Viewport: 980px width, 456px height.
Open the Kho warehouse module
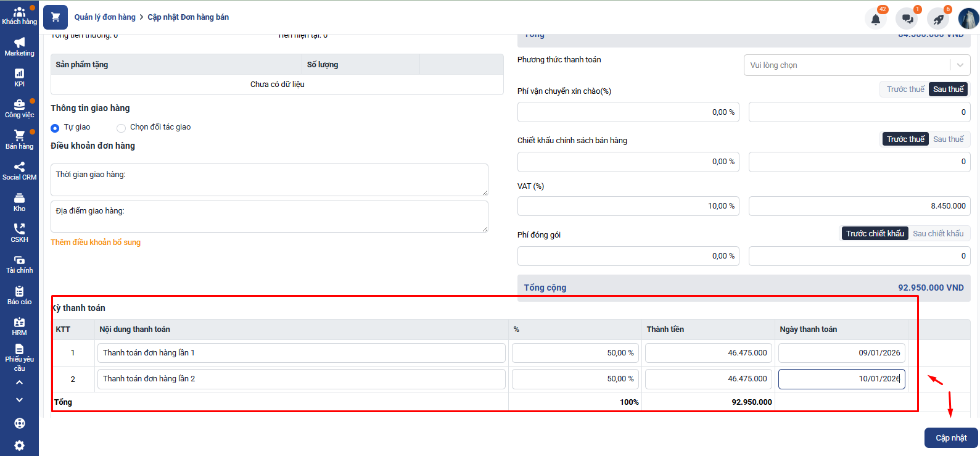coord(19,202)
